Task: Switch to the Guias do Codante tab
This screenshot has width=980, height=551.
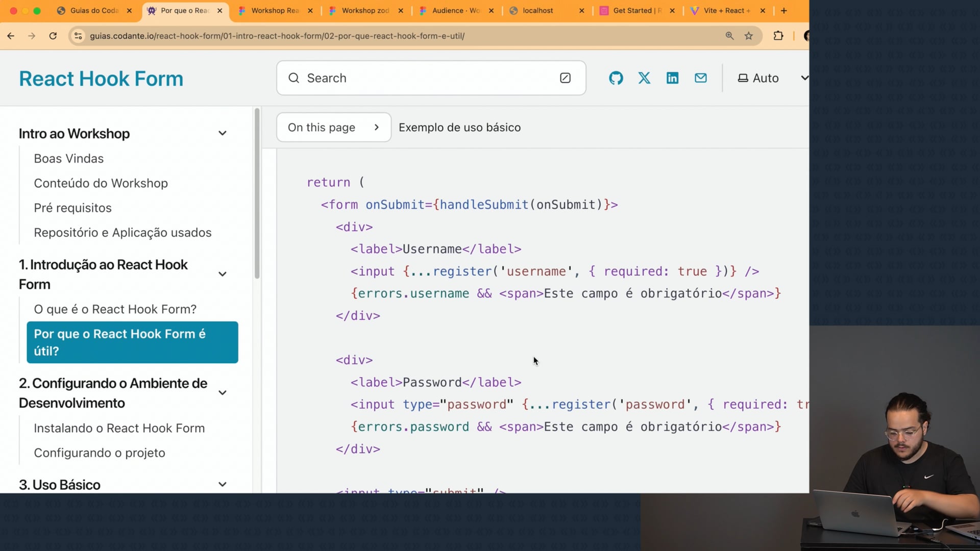Action: tap(94, 11)
